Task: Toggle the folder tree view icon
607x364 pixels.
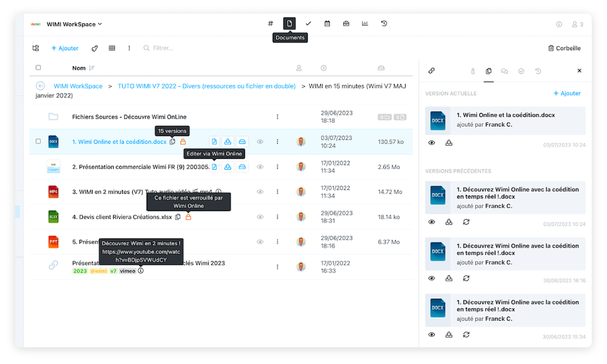Action: point(36,48)
